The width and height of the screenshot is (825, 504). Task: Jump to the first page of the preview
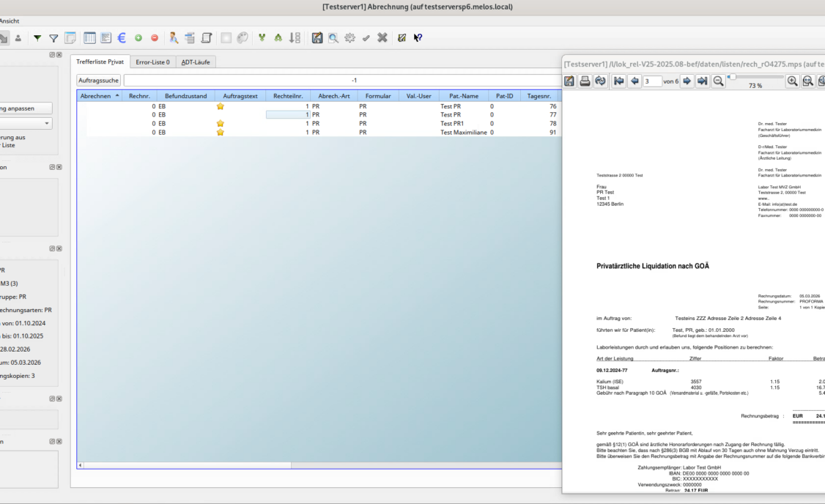pos(618,81)
